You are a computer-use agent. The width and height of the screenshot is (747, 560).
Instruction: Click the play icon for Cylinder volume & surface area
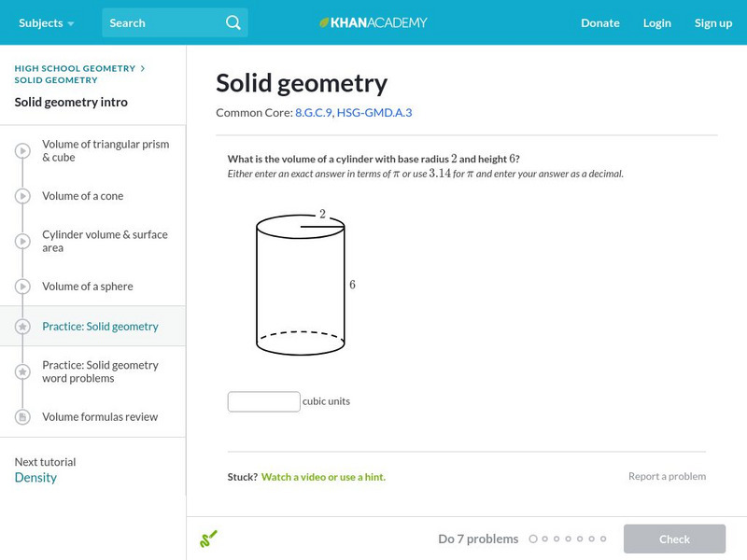[23, 242]
